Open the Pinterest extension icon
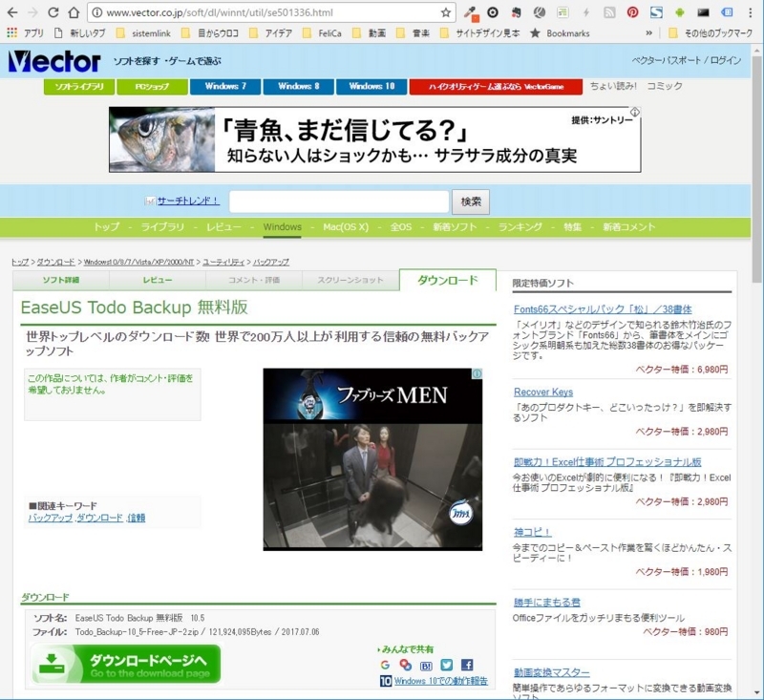 (x=632, y=12)
